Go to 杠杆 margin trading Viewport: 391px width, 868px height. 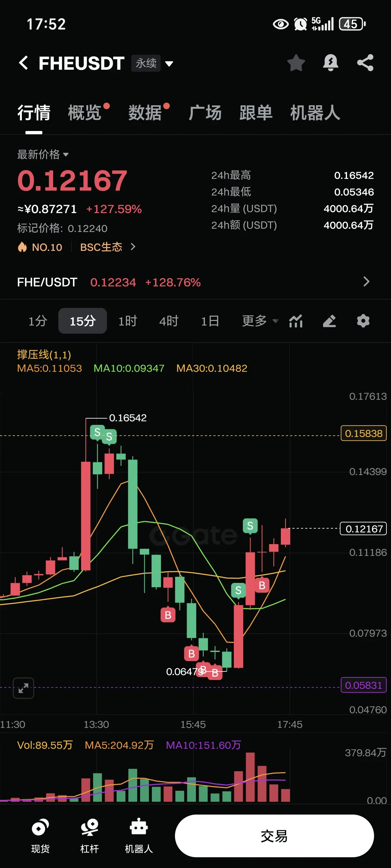click(90, 836)
